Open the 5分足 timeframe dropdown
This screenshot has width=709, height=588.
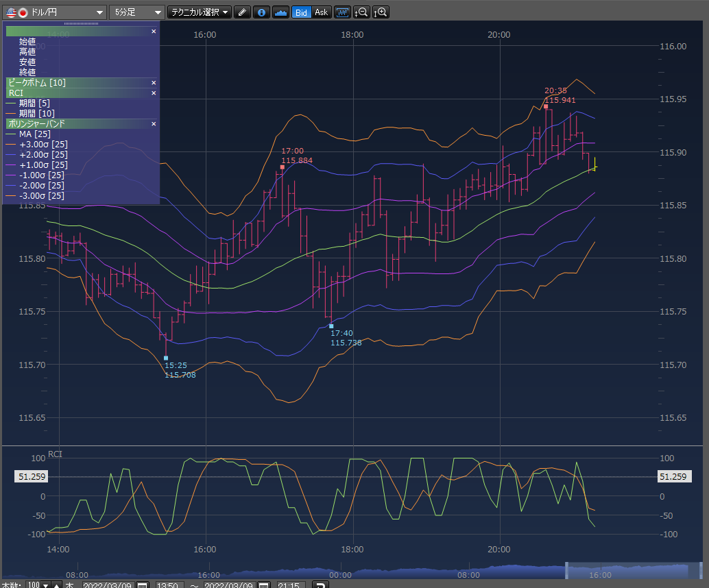tap(158, 12)
